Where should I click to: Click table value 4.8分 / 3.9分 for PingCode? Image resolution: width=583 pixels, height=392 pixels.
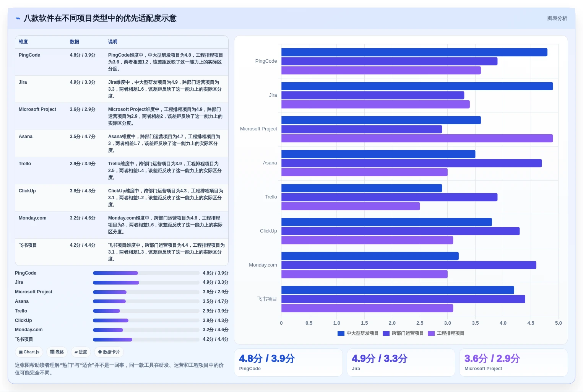pyautogui.click(x=83, y=55)
